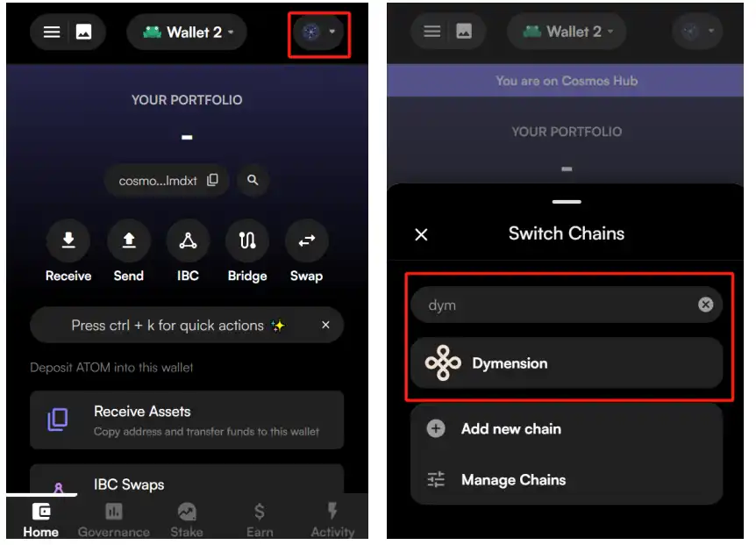
Task: Tap the Receive download icon
Action: coord(68,240)
